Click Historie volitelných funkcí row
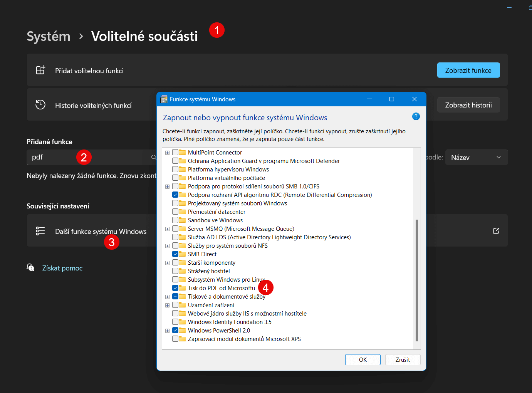Viewport: 532px width, 393px height. coord(92,104)
